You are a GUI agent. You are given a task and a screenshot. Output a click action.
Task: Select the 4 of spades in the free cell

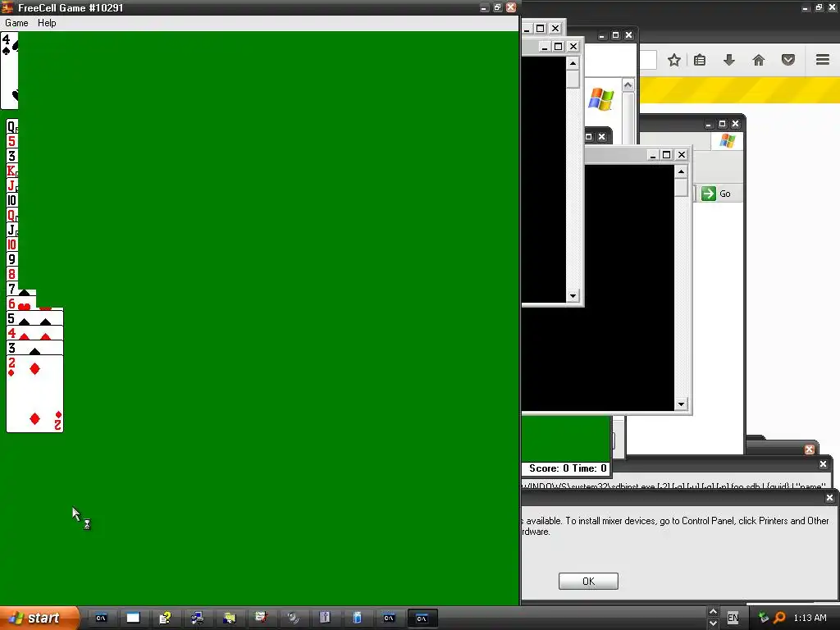tap(10, 71)
